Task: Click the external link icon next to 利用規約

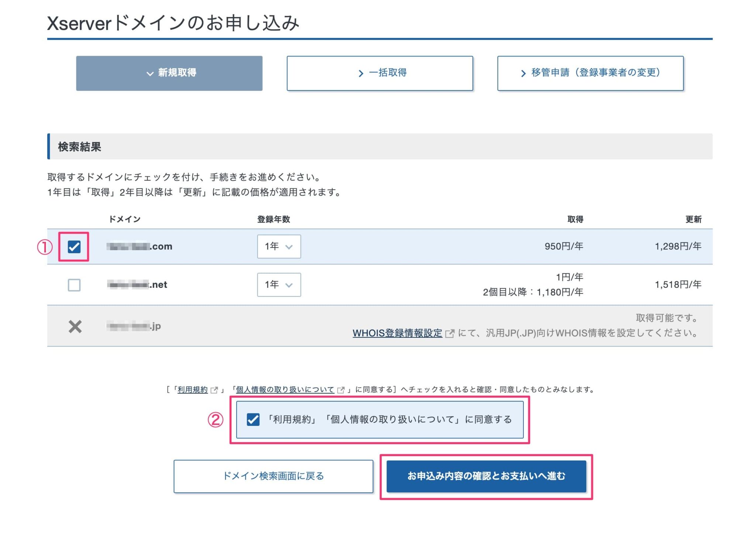Action: 214,389
